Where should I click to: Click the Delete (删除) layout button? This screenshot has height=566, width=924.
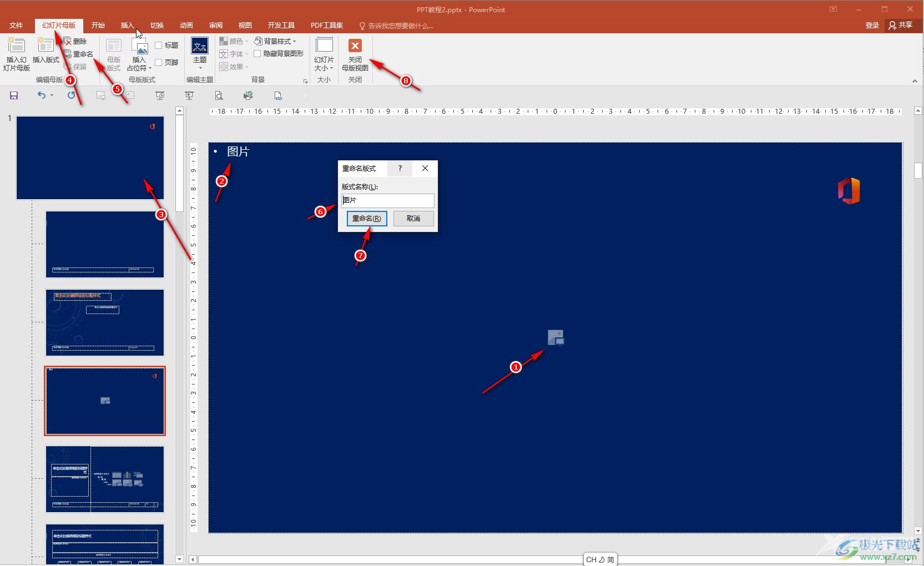tap(75, 41)
